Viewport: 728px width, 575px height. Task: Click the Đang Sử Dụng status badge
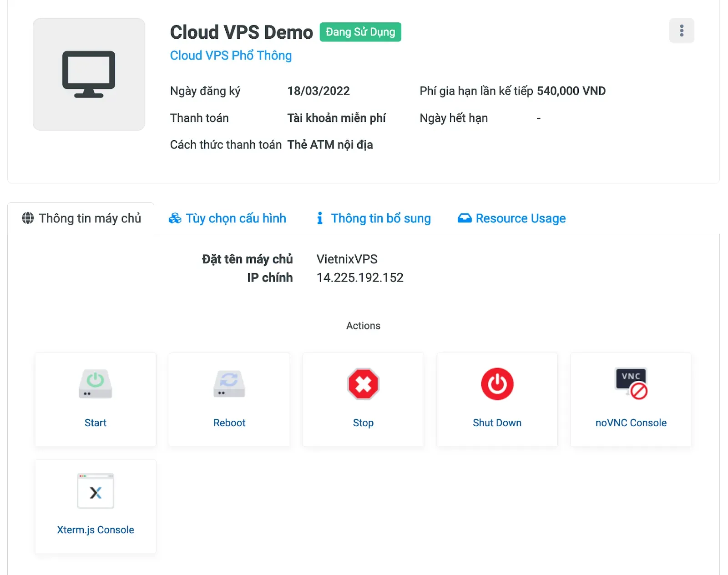coord(360,32)
